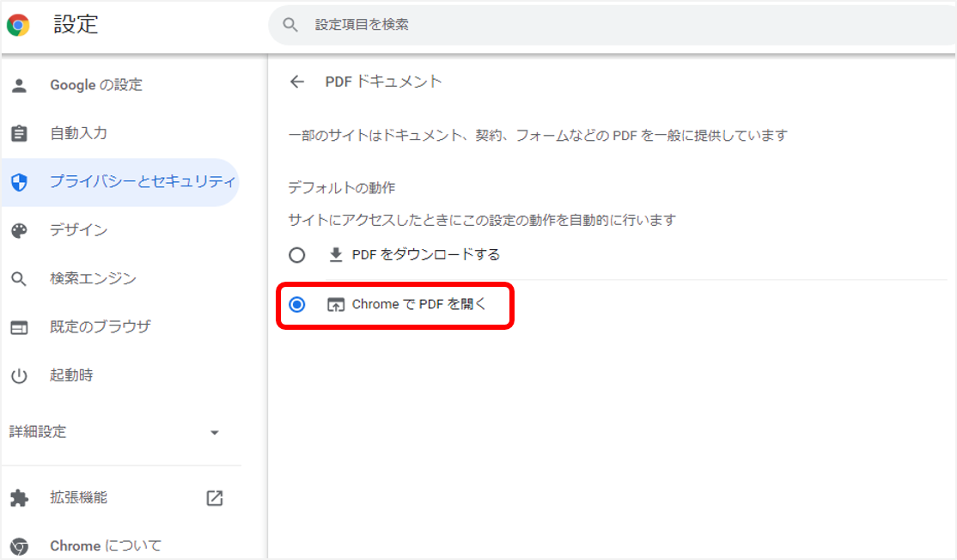Click the Chrome で PDF を開く option label
957x560 pixels.
point(418,304)
